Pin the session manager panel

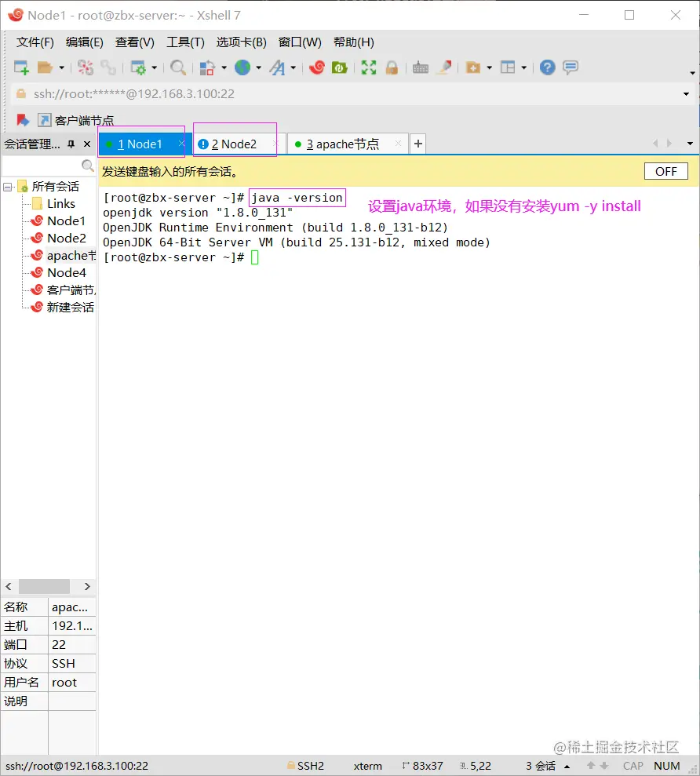coord(71,144)
